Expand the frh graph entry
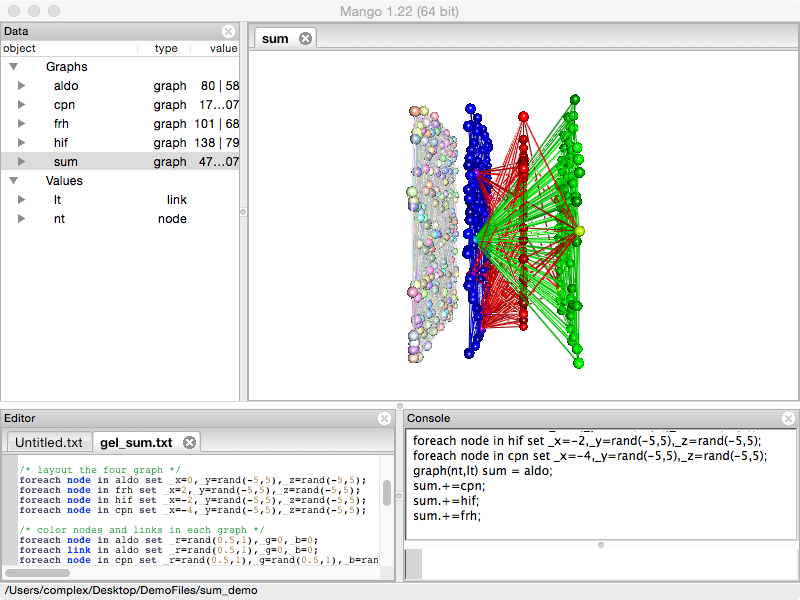The image size is (800, 600). pos(22,124)
